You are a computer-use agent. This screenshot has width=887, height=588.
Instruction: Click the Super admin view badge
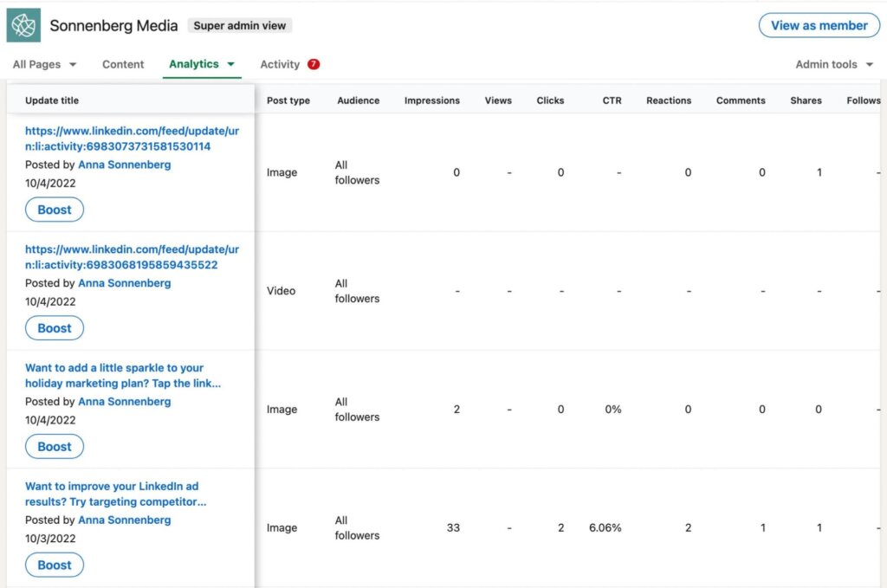pyautogui.click(x=240, y=26)
